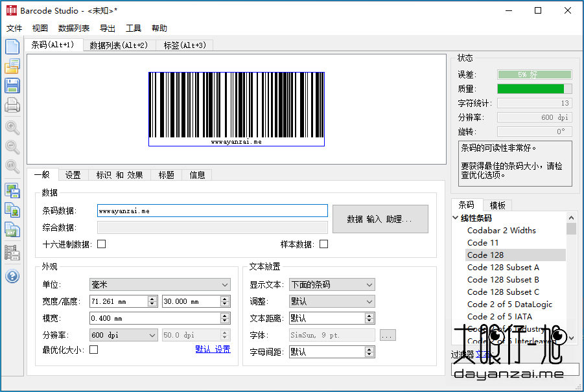Expand the 显示文本 dropdown
Screen dimensions: 584x392
[331, 284]
